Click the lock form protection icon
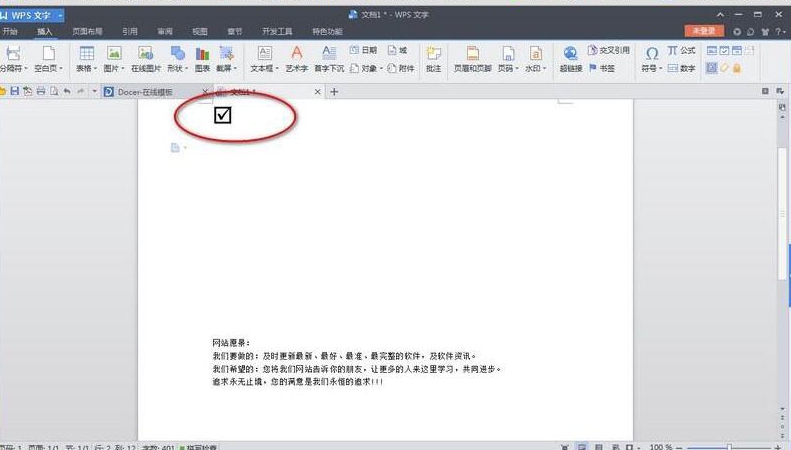 pyautogui.click(x=737, y=68)
